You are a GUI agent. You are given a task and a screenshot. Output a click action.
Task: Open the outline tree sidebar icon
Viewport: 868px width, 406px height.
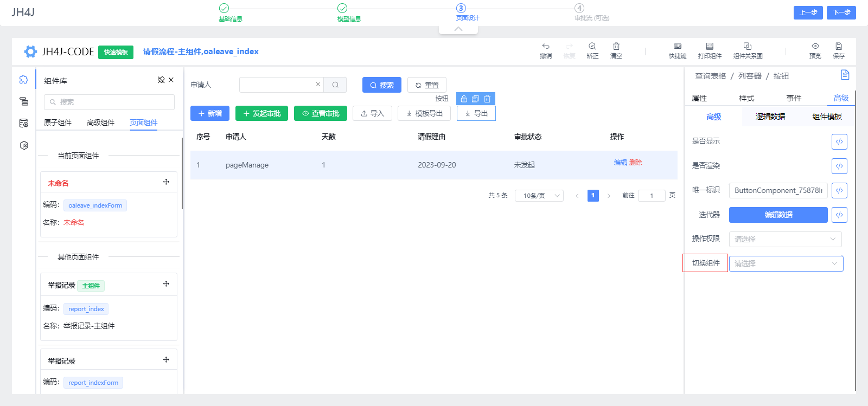(24, 101)
